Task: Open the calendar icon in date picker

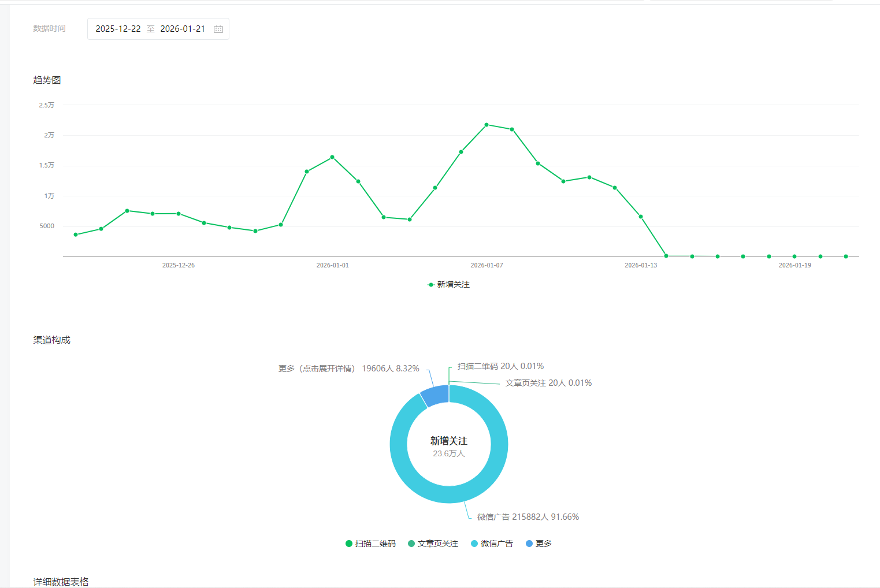Action: tap(218, 29)
